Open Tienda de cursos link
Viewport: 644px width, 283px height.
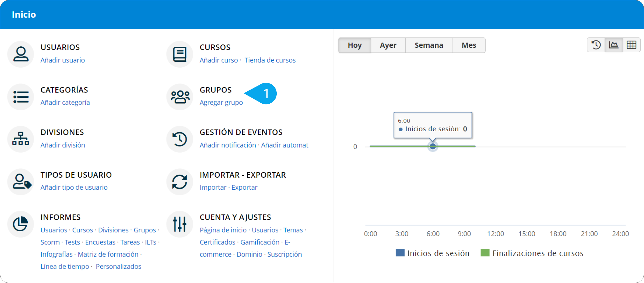[270, 60]
